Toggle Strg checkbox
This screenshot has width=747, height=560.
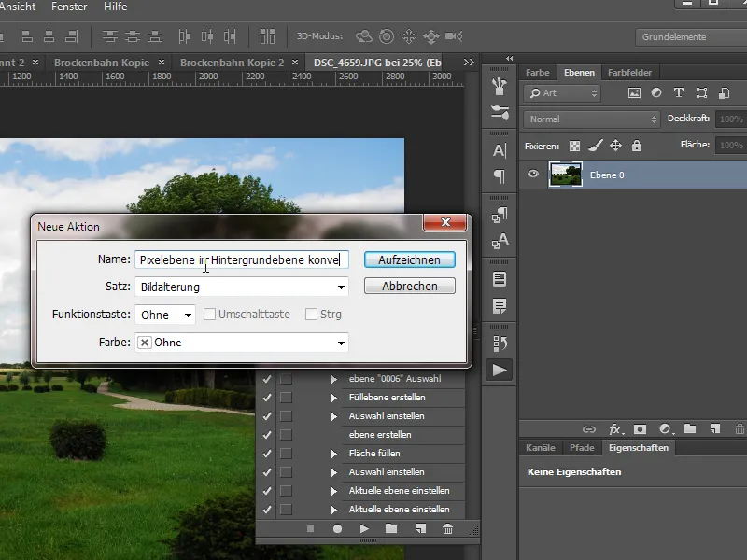311,315
